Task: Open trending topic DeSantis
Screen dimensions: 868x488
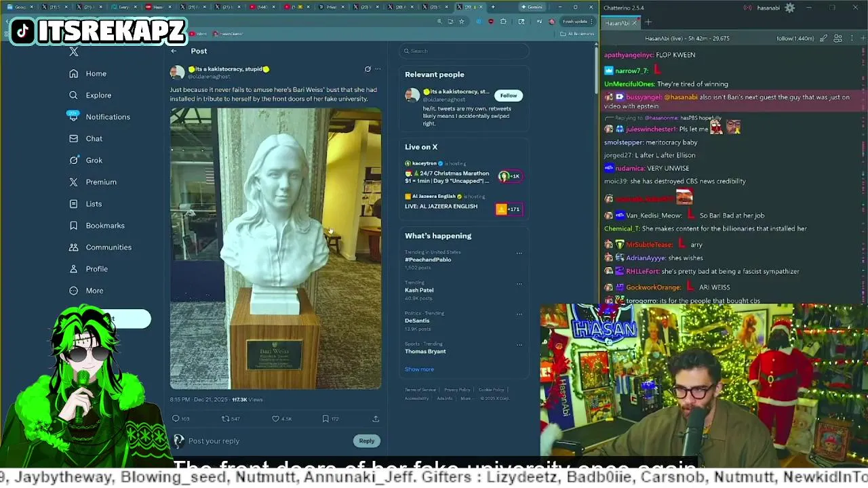Action: [x=417, y=321]
